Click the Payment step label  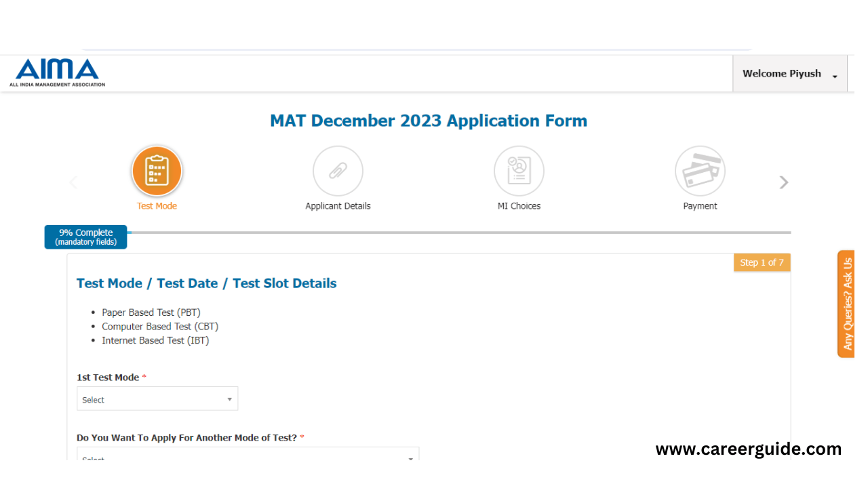[x=700, y=206]
